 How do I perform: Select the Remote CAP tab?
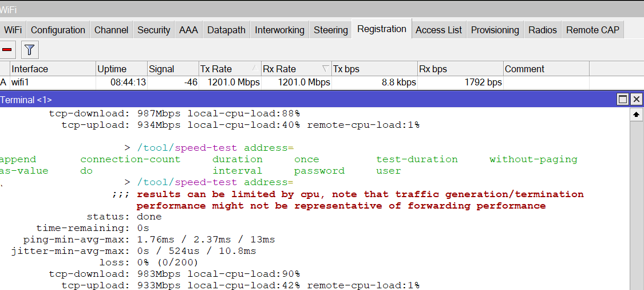click(592, 30)
